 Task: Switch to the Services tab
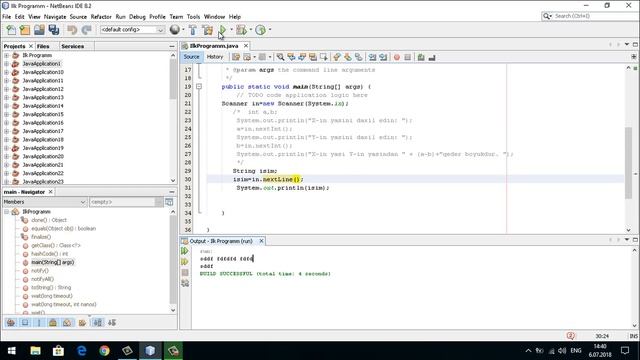(72, 46)
